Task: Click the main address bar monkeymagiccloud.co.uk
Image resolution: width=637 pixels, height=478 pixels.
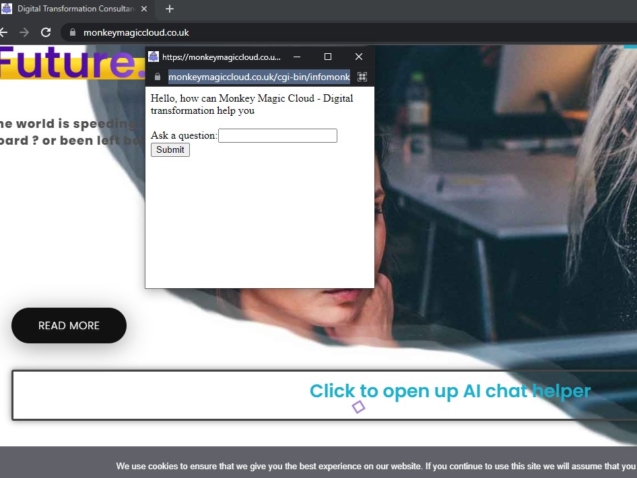Action: 136,32
